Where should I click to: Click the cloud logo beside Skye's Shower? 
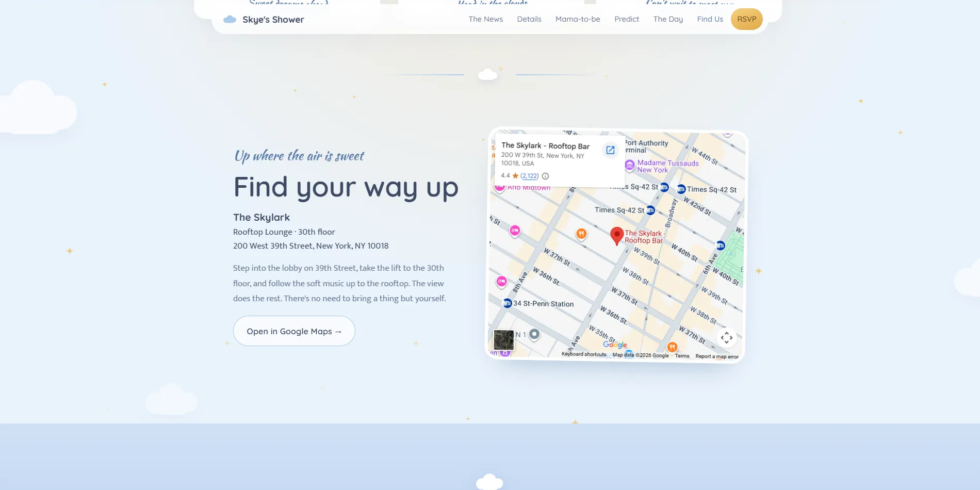point(230,20)
